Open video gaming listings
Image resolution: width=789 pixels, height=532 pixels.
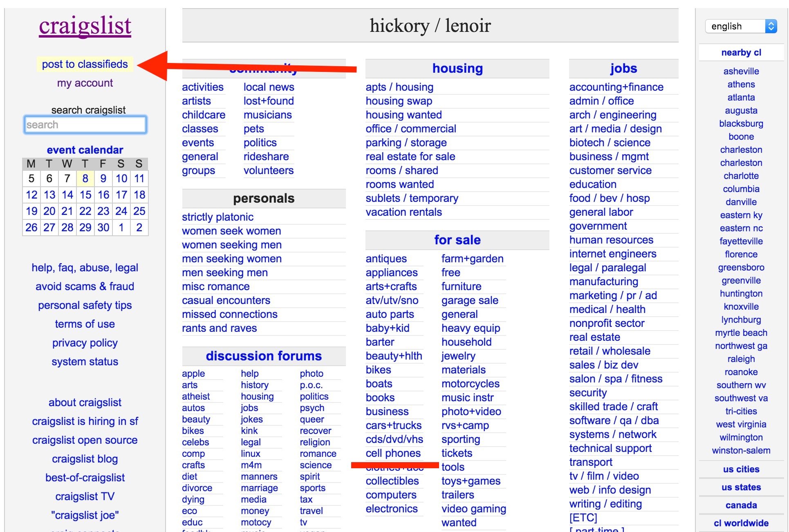[x=474, y=509]
